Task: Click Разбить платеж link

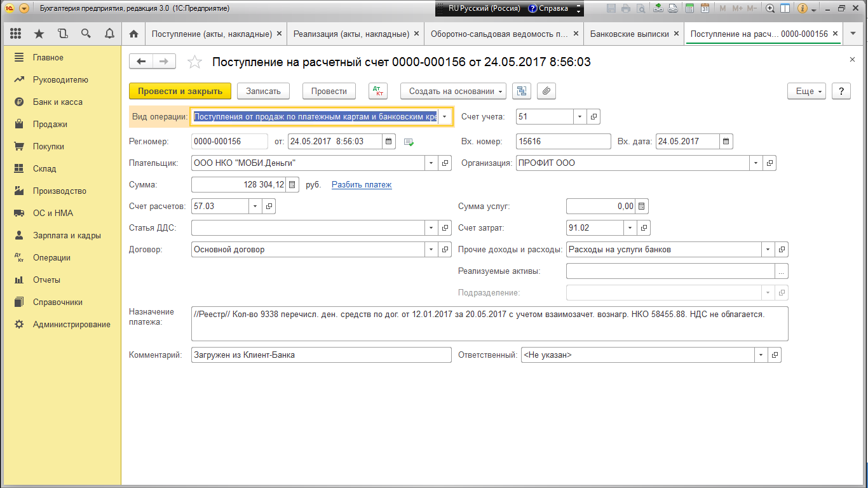Action: (362, 185)
